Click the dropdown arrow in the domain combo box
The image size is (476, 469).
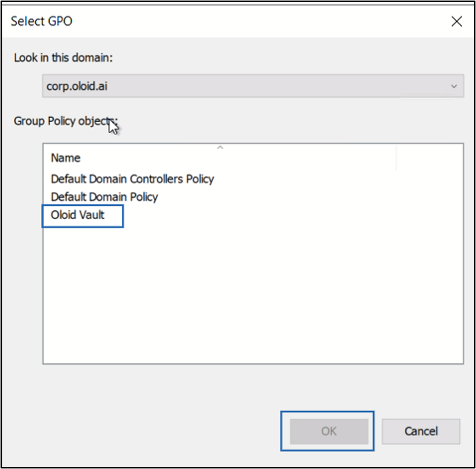454,86
